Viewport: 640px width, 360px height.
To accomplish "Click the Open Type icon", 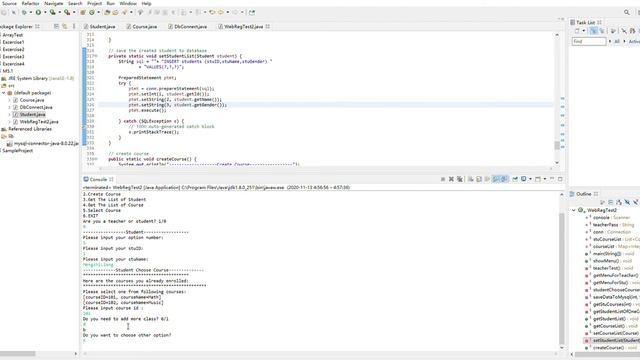I will pyautogui.click(x=107, y=12).
